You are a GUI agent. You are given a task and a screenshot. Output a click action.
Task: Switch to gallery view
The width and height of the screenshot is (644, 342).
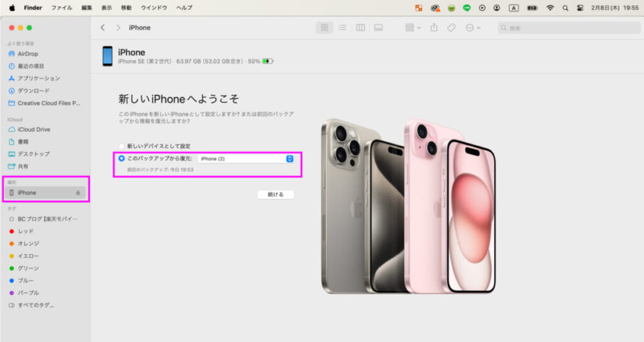pos(378,28)
